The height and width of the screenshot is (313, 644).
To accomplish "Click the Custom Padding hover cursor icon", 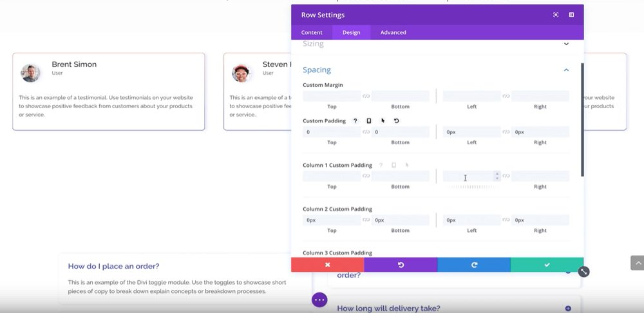I will click(383, 121).
